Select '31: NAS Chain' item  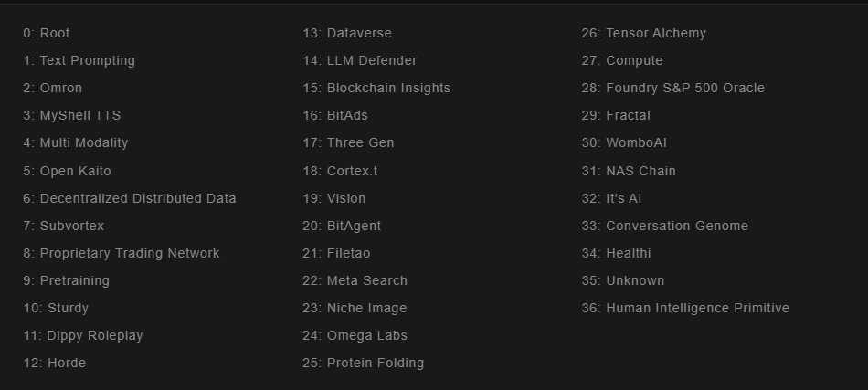pyautogui.click(x=629, y=171)
